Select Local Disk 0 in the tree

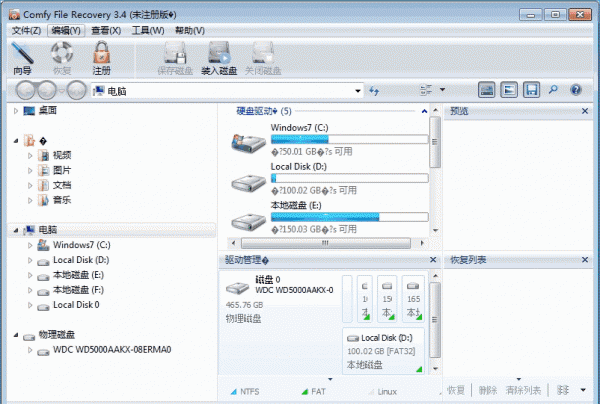pos(76,305)
